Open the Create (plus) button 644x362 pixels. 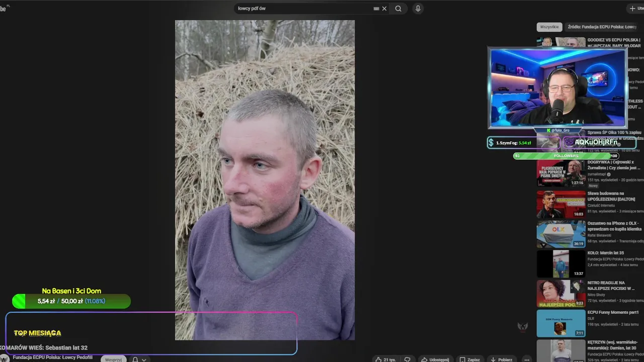(x=635, y=9)
